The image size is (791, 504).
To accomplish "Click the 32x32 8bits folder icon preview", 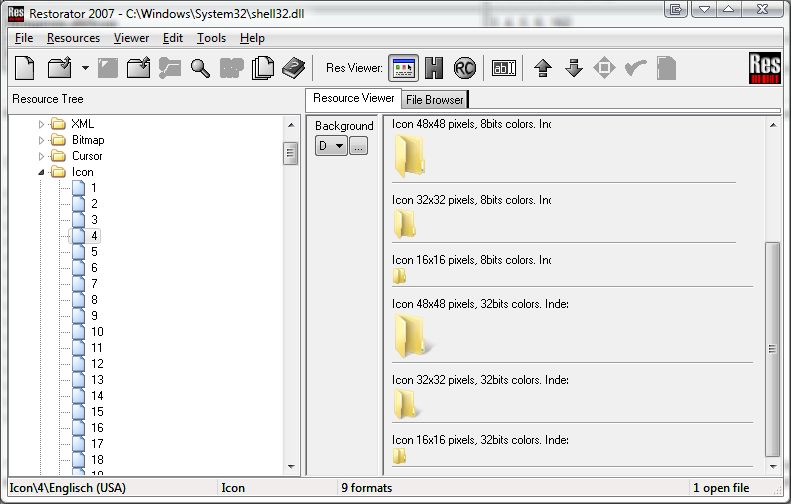I will click(405, 225).
